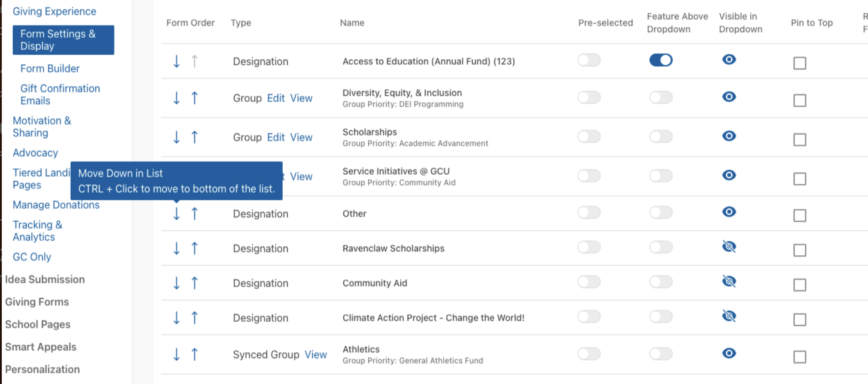The image size is (868, 384).
Task: Move Diversity, Equity, & Inclusion row up
Action: pyautogui.click(x=195, y=98)
